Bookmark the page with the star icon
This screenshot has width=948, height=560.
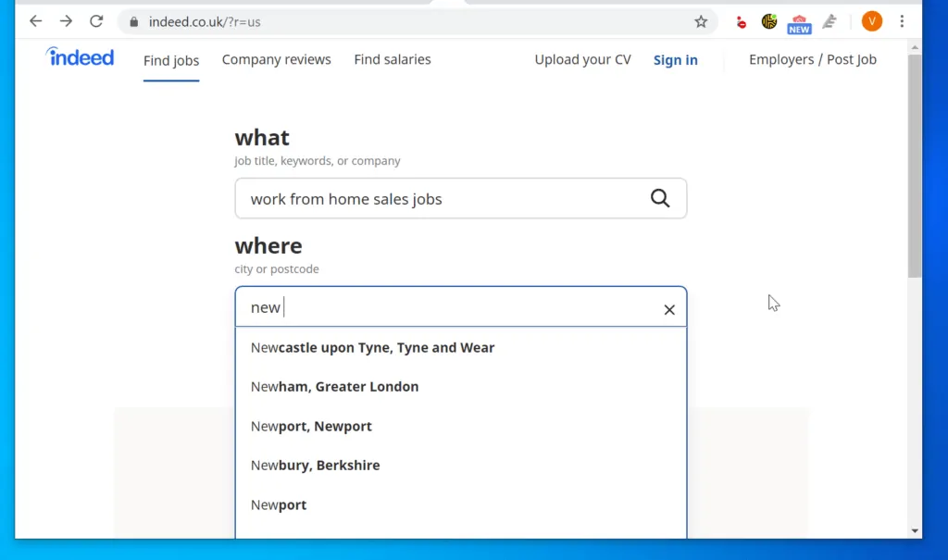[701, 20]
